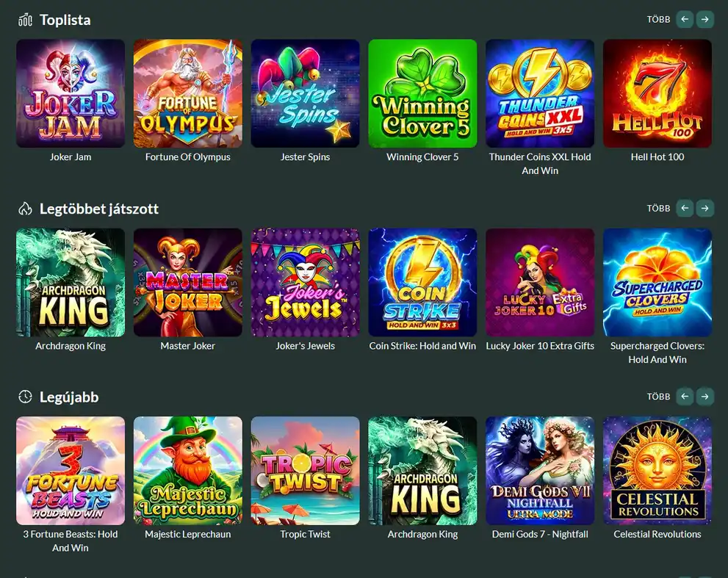Image resolution: width=728 pixels, height=578 pixels.
Task: Launch Fortune Of Olympus game tile
Action: point(188,93)
